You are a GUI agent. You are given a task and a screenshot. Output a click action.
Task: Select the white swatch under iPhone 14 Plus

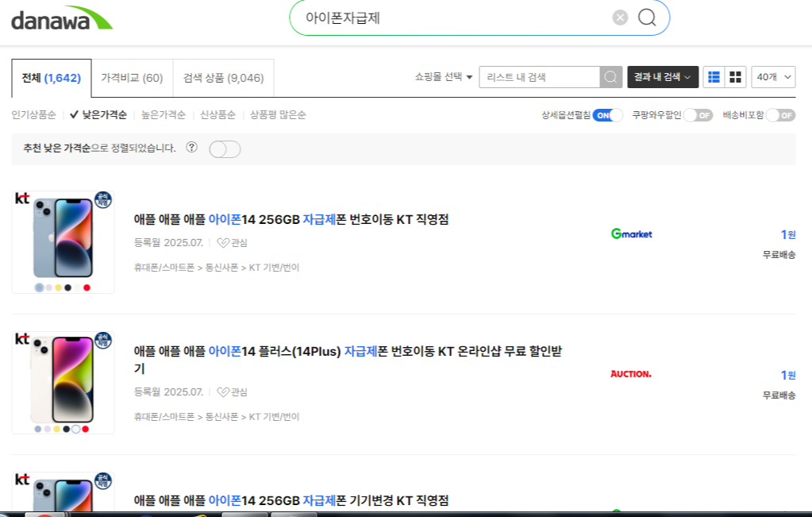click(76, 429)
